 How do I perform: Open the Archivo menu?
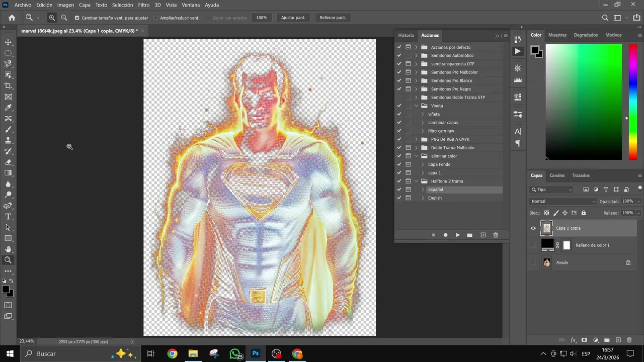point(23,5)
